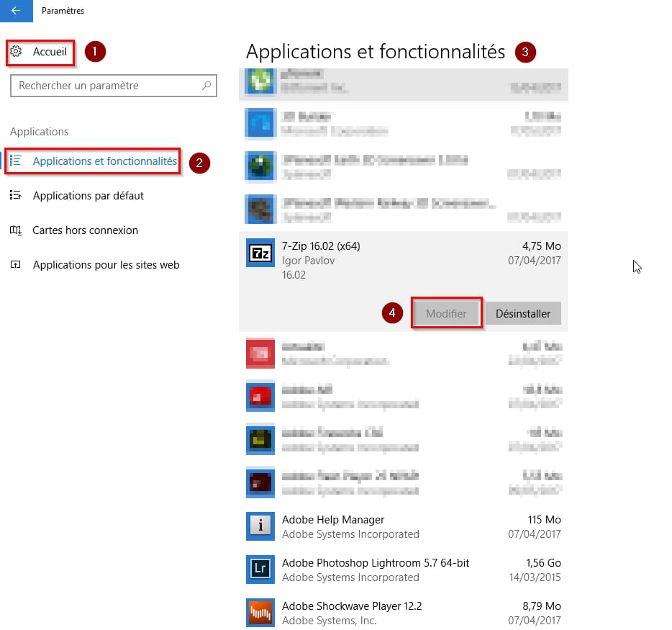Switch to 'Applications pour les sites web'
The height and width of the screenshot is (630, 672).
coord(106,265)
